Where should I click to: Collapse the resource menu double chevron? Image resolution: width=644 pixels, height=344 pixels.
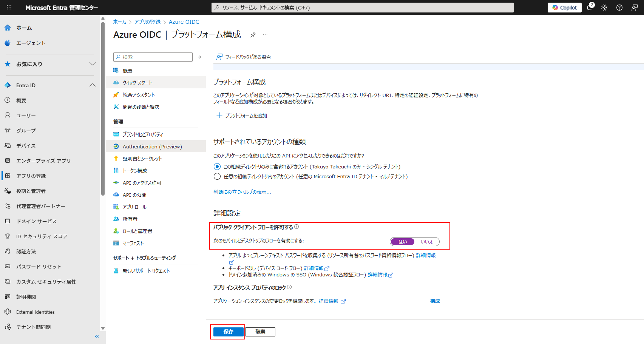[200, 57]
